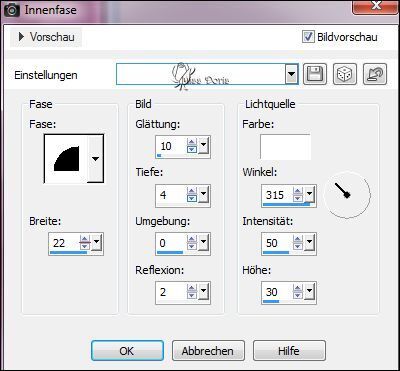Click the Fase bevel shape preview
This screenshot has height=371, width=400.
tap(66, 158)
